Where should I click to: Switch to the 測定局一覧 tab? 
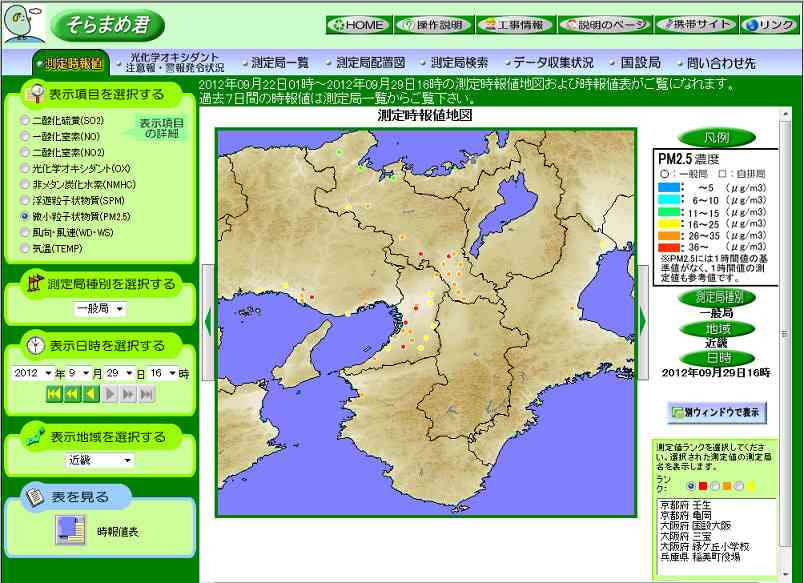[x=276, y=62]
